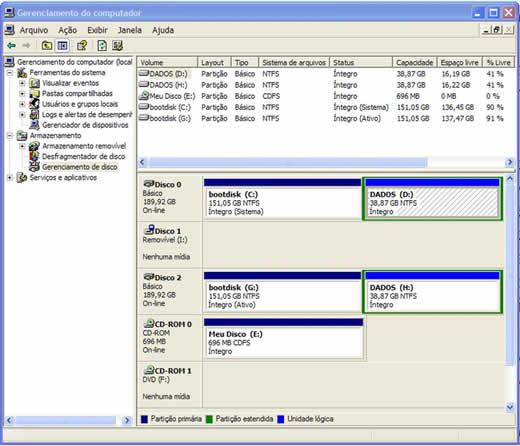The image size is (520, 446).
Task: Expand Serviços e aplicativos node
Action: click(x=10, y=178)
